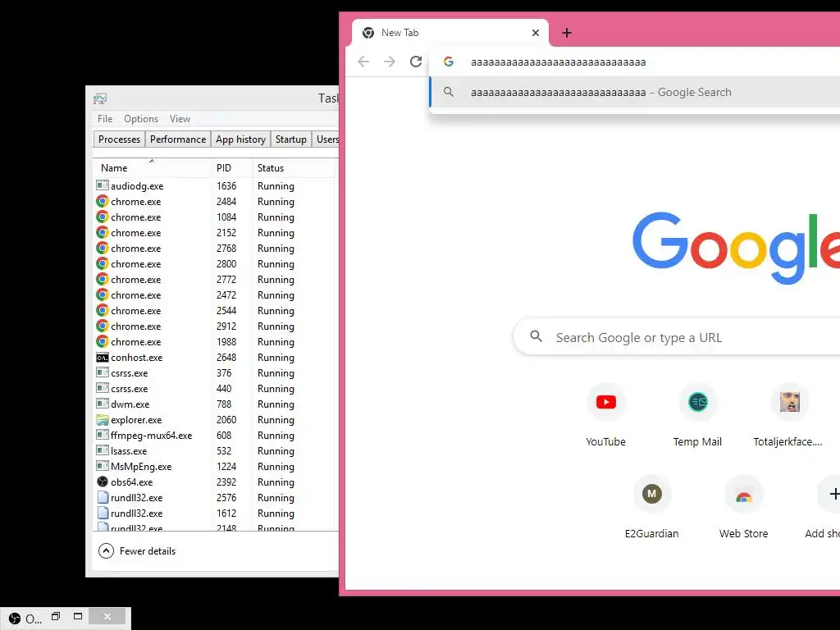Viewport: 840px width, 630px height.
Task: Collapse view with Fewer details button
Action: [137, 550]
